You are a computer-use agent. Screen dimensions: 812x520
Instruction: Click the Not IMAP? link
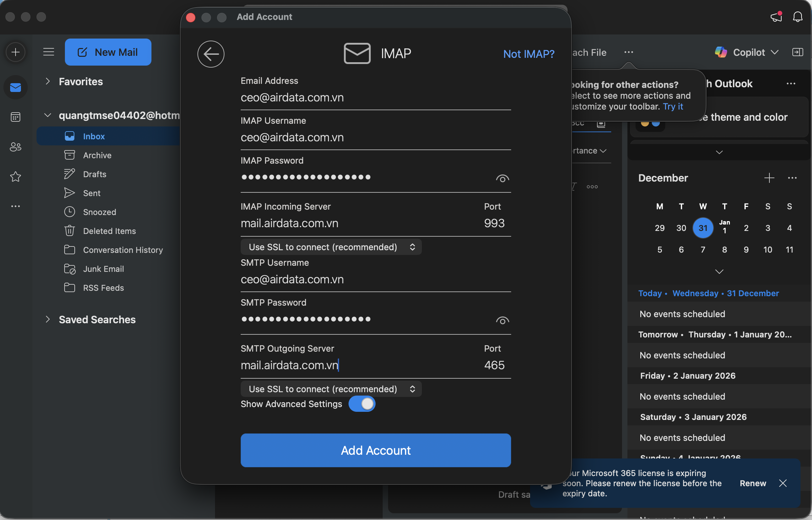(x=529, y=54)
